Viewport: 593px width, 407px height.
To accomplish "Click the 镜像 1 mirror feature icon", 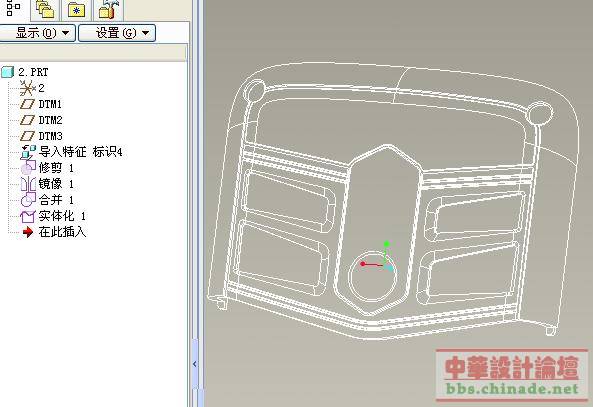I will [28, 184].
